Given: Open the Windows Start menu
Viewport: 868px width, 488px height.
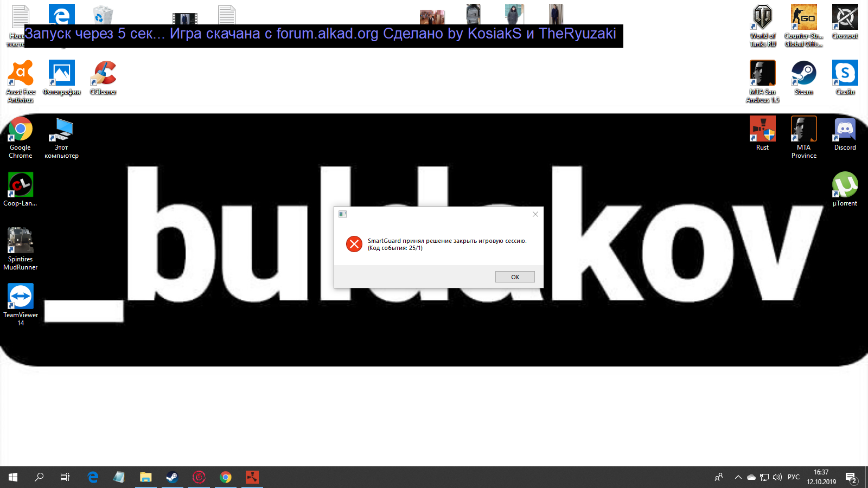Looking at the screenshot, I should [x=13, y=477].
